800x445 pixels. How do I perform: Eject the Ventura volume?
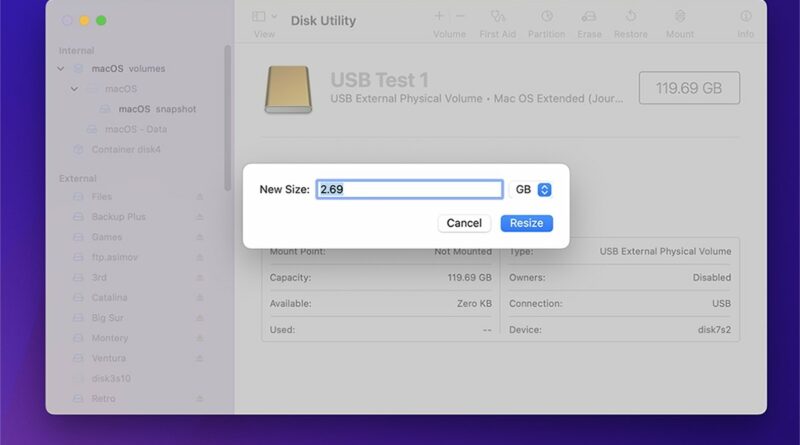200,358
